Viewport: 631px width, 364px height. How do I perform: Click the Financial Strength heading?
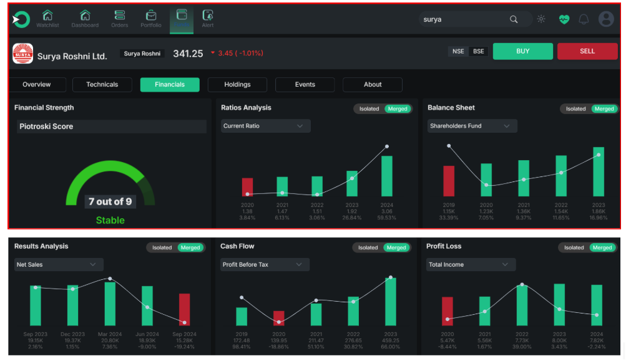[44, 108]
